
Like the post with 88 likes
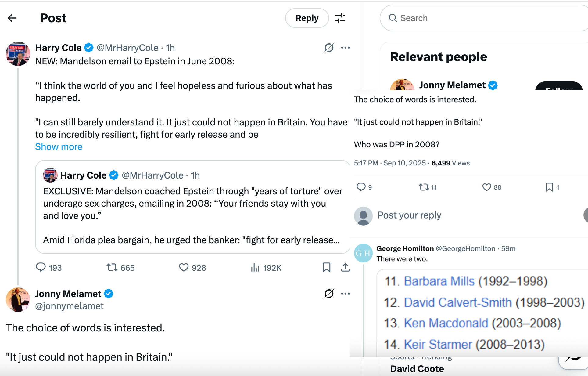coord(486,187)
